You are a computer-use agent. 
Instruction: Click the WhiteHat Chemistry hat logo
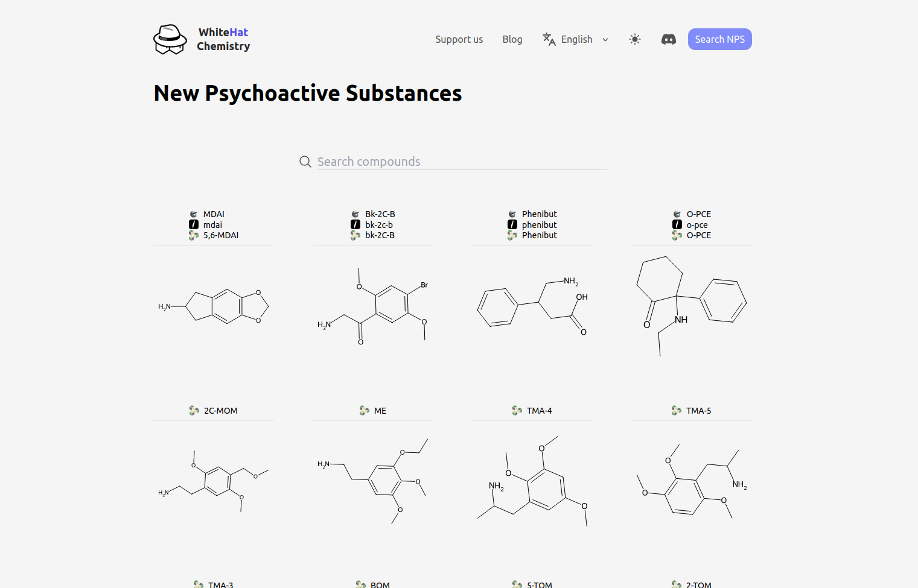[170, 39]
